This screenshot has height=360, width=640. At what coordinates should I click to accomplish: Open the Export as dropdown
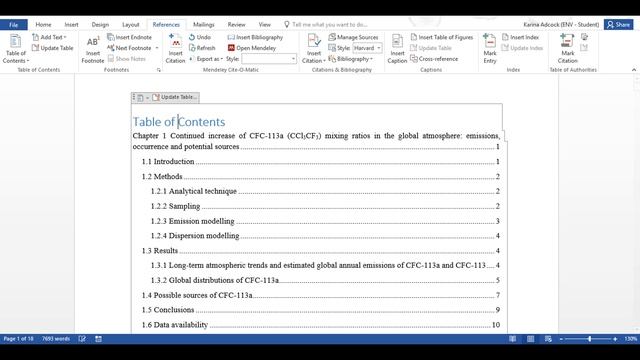[x=207, y=59]
